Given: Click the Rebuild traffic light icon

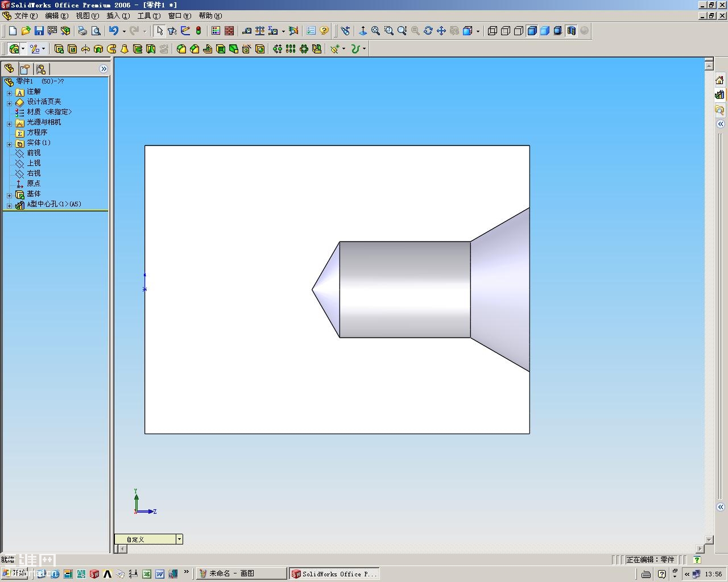Looking at the screenshot, I should click(198, 31).
